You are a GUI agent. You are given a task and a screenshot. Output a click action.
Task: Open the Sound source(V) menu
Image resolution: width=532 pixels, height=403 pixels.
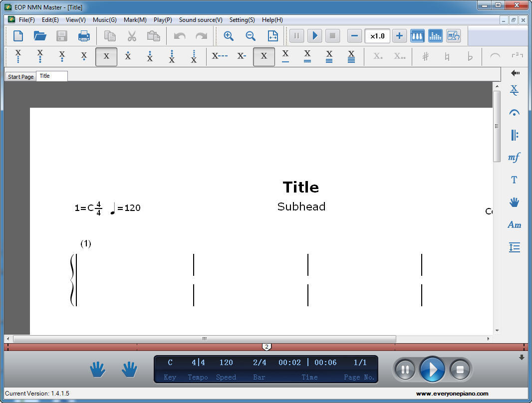[200, 20]
